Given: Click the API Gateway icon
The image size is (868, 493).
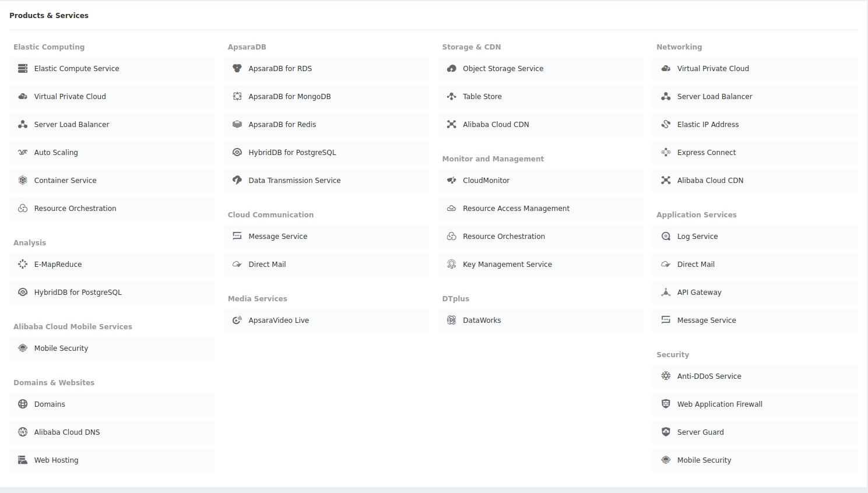Looking at the screenshot, I should point(666,293).
